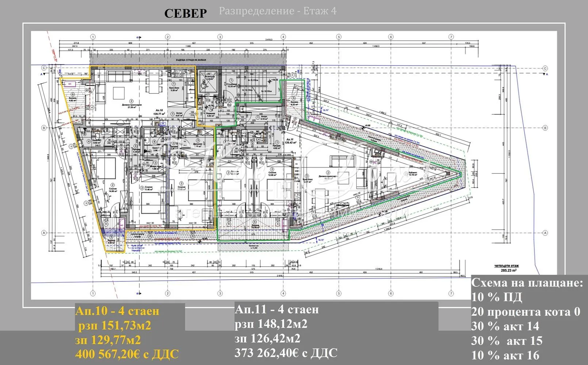Select the Ап.11 price 373 262,40€ с ДДС
588x365 pixels.
point(286,353)
